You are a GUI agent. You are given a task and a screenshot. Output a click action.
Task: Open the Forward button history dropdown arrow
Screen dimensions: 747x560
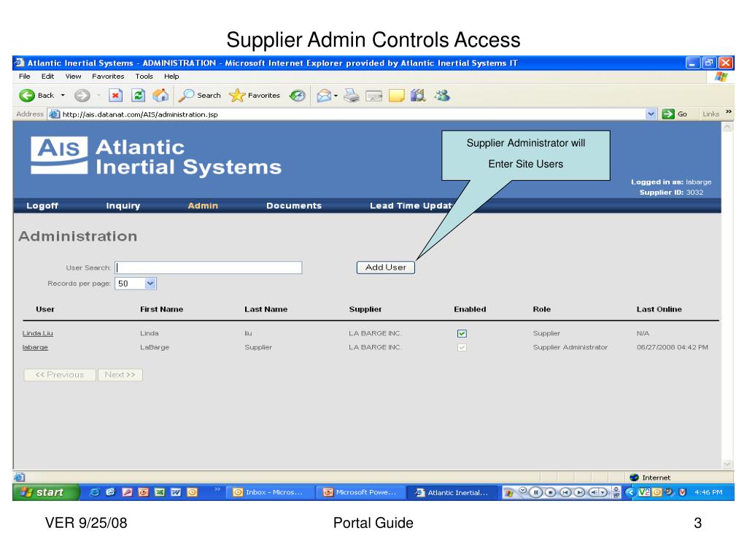coord(98,96)
